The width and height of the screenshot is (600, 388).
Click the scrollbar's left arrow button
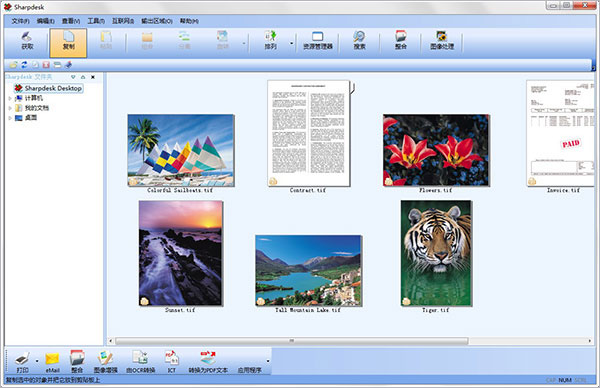111,341
